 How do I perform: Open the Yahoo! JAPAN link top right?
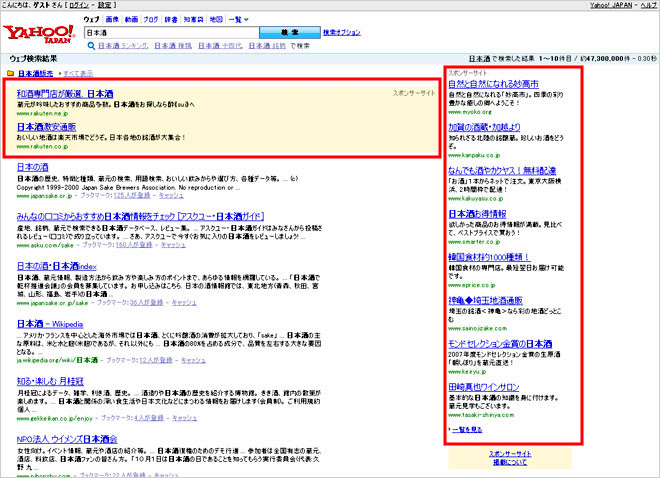pos(611,5)
